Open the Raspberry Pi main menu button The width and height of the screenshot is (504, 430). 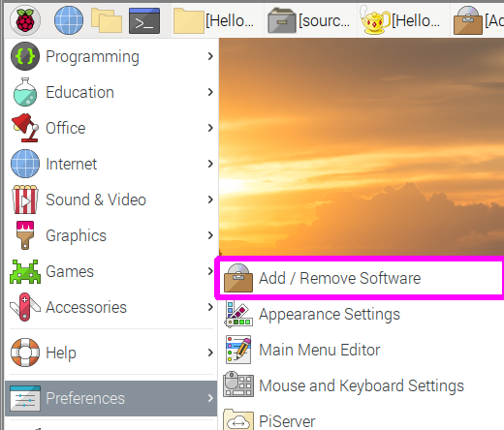[x=25, y=20]
